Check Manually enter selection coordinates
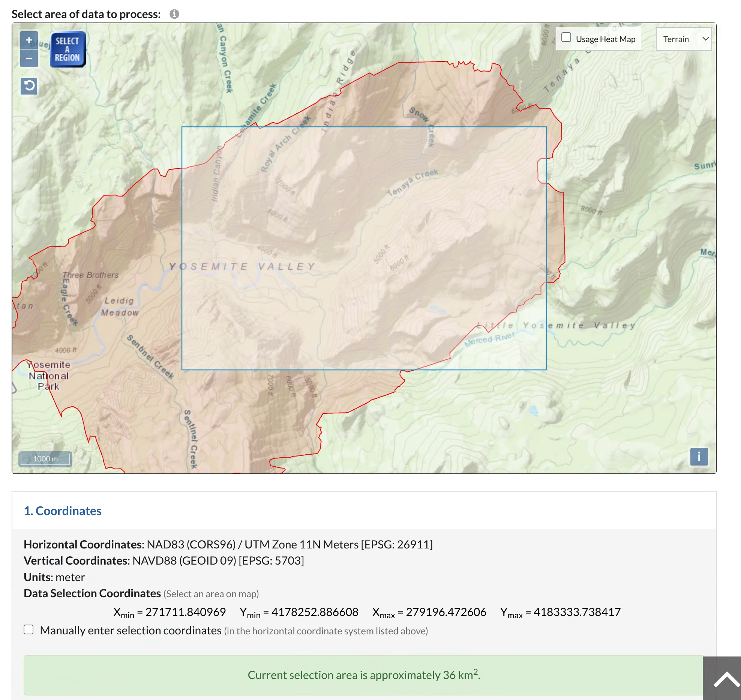Screen dimensions: 741x700 28,629
